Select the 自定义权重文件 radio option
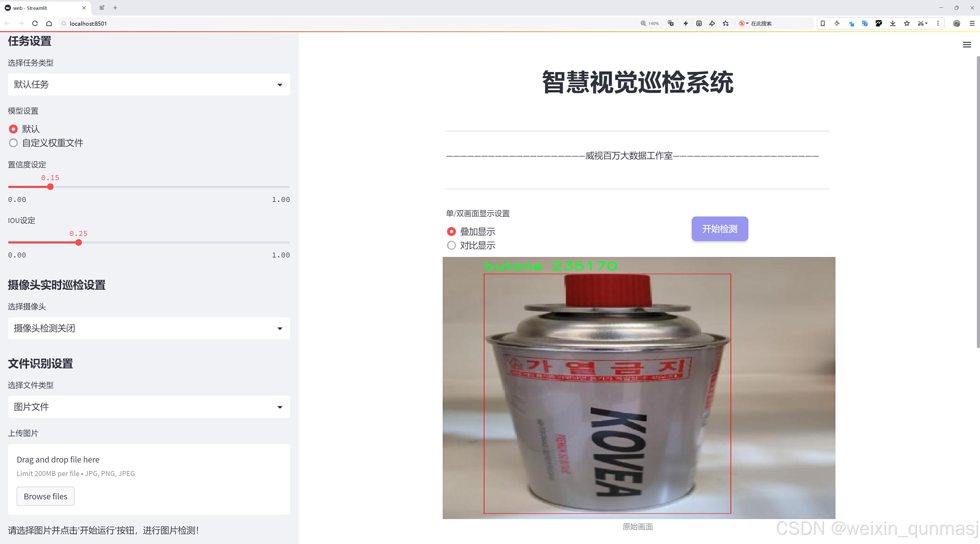Screen dimensions: 980x544 coord(14,143)
